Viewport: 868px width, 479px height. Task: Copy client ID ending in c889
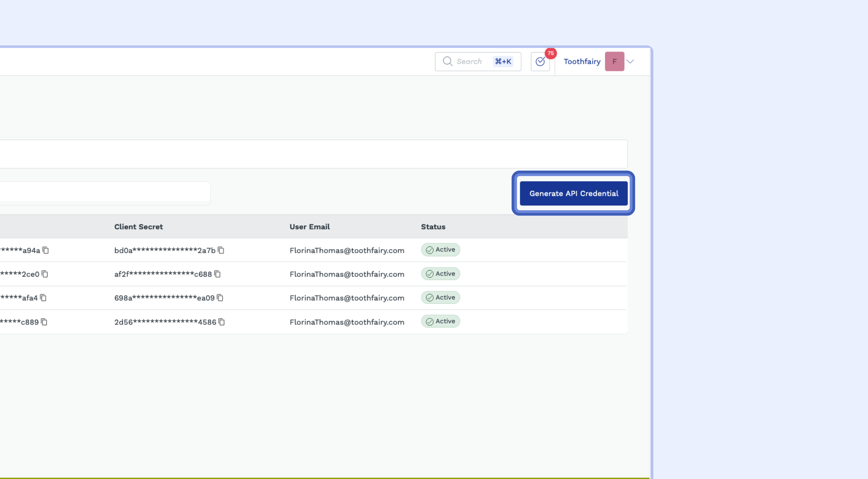pos(44,322)
